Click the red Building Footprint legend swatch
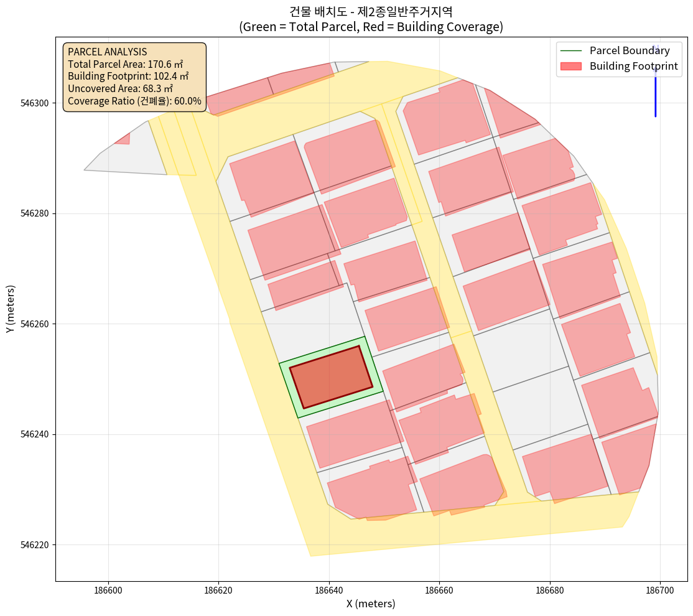The width and height of the screenshot is (693, 616). click(571, 66)
